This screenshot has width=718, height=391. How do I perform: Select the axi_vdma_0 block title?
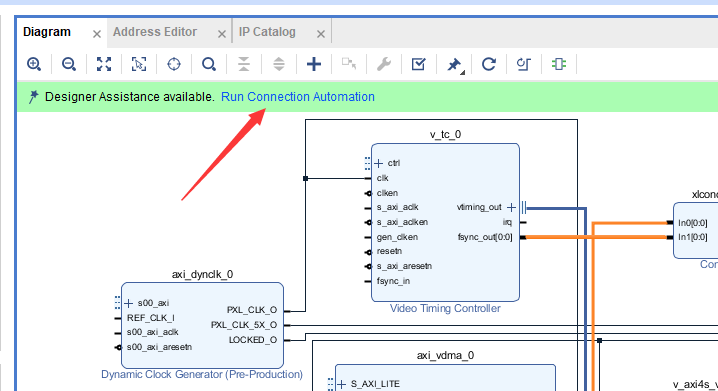445,355
